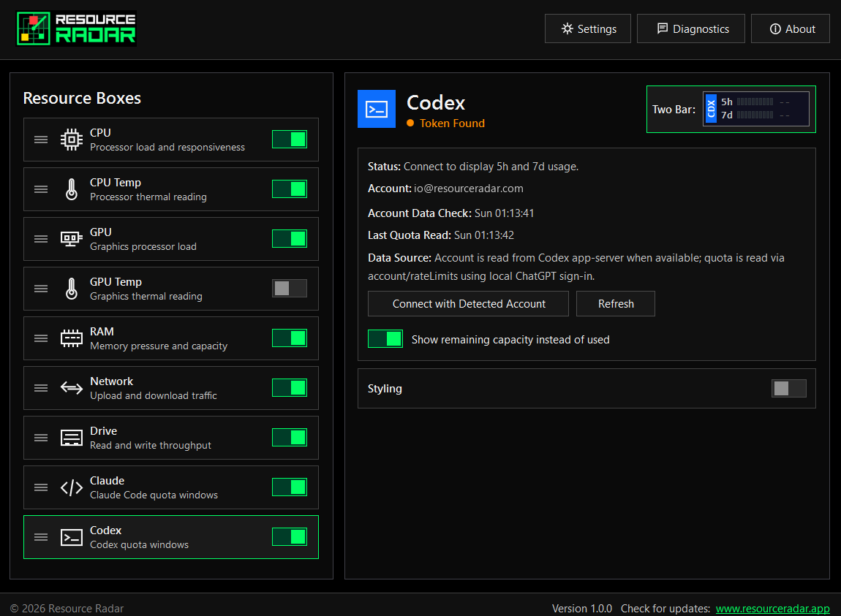Turn off the Drive toggle
841x616 pixels.
(290, 438)
